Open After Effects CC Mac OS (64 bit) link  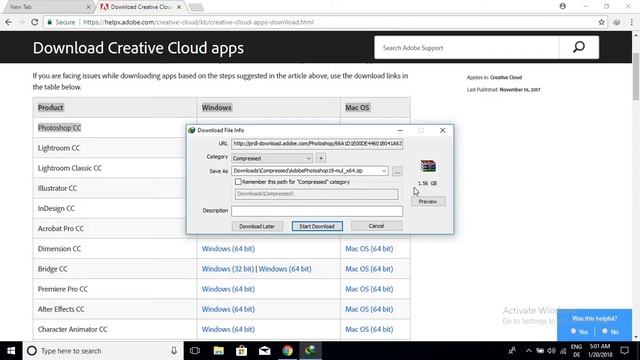369,309
